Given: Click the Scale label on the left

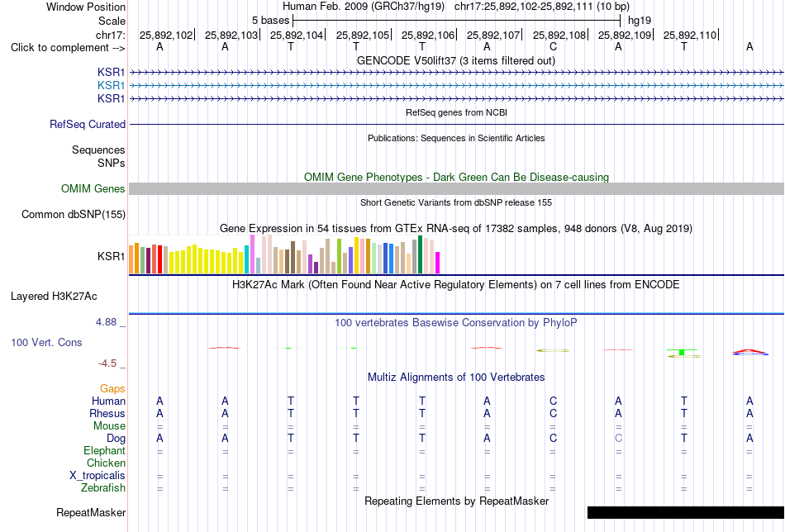Looking at the screenshot, I should point(112,21).
